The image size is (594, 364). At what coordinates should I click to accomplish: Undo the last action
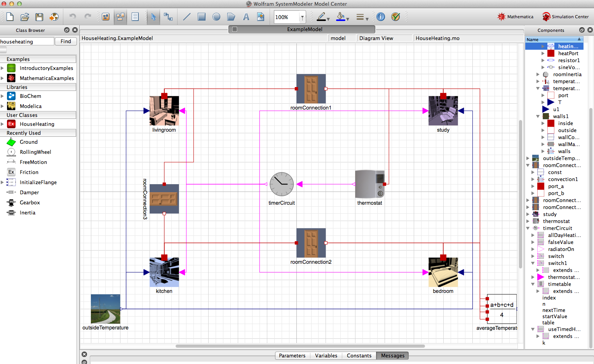click(x=73, y=17)
